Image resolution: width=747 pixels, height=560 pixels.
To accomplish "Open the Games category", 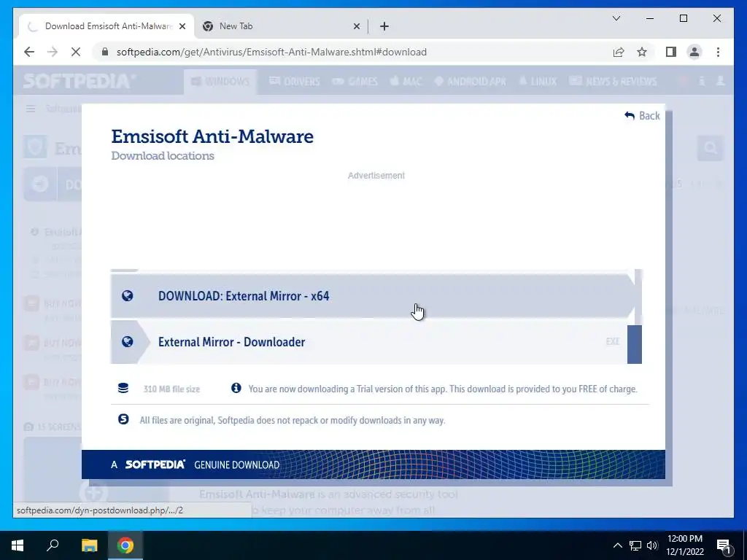I will 355,82.
